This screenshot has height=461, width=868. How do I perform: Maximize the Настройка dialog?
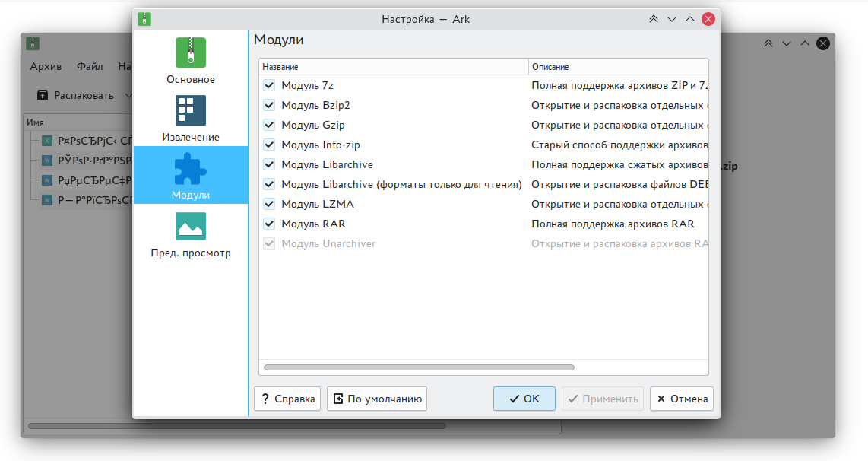click(689, 19)
